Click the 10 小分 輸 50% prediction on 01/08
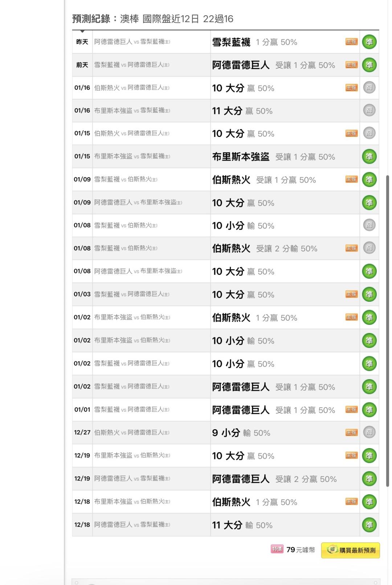392x585 pixels. coord(243,226)
